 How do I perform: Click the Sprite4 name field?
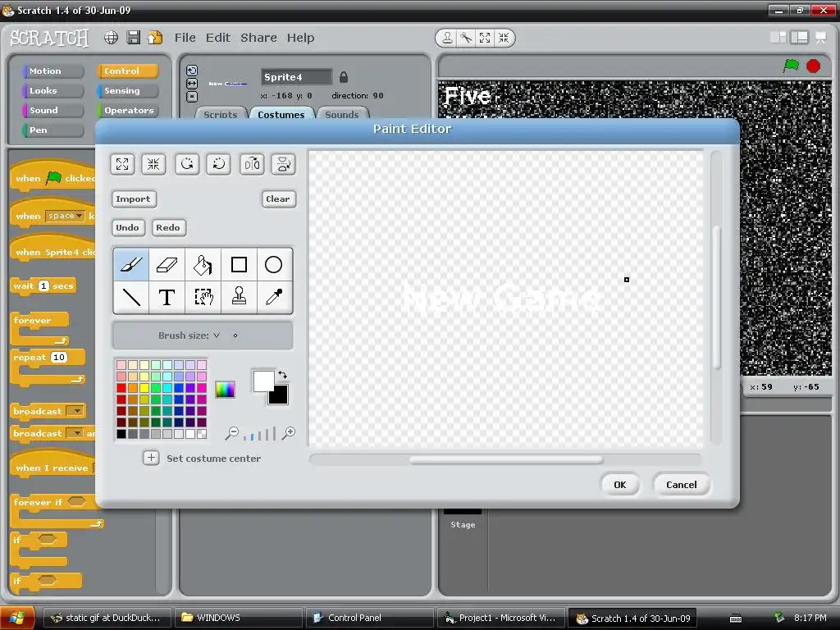click(x=297, y=77)
